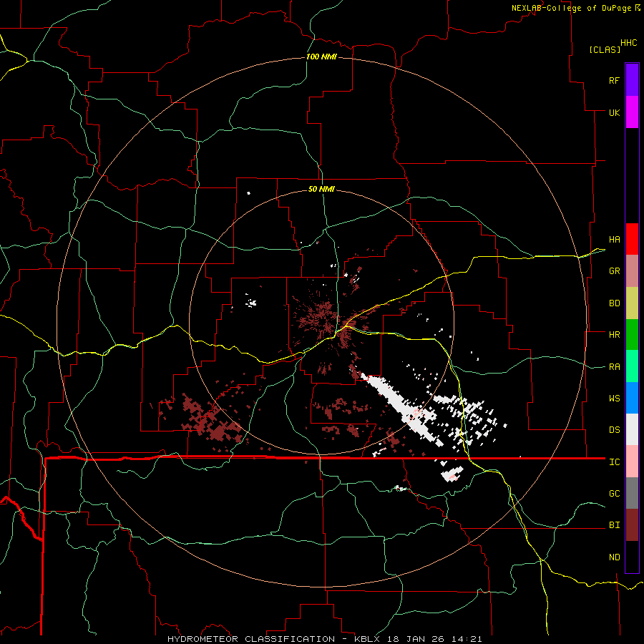Click the WS legend label

tap(615, 399)
